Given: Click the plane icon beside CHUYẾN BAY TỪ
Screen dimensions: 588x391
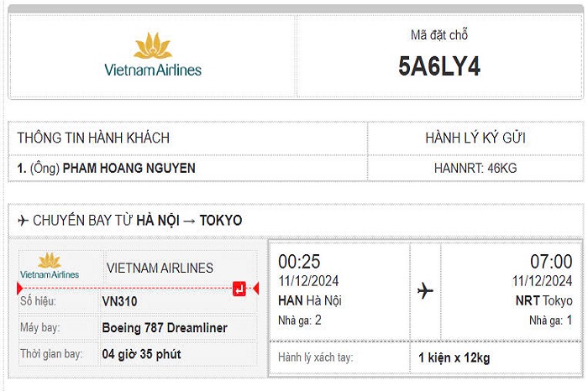Looking at the screenshot, I should [23, 221].
